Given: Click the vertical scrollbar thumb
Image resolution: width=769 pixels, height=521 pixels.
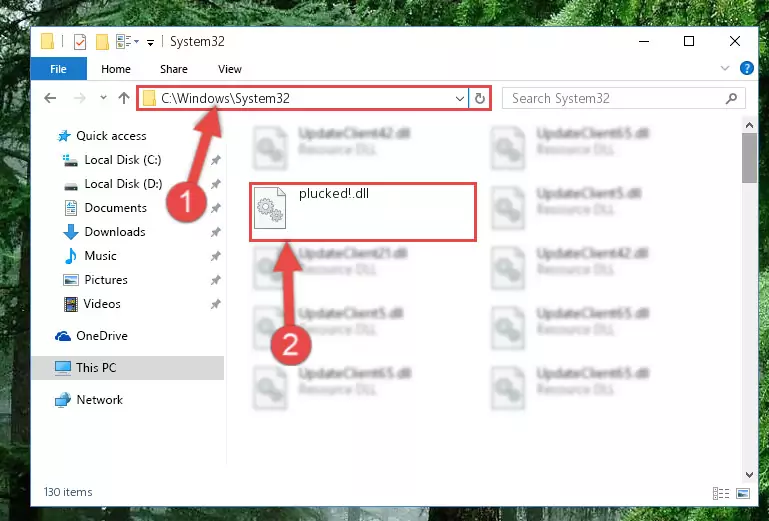Looking at the screenshot, I should (749, 158).
